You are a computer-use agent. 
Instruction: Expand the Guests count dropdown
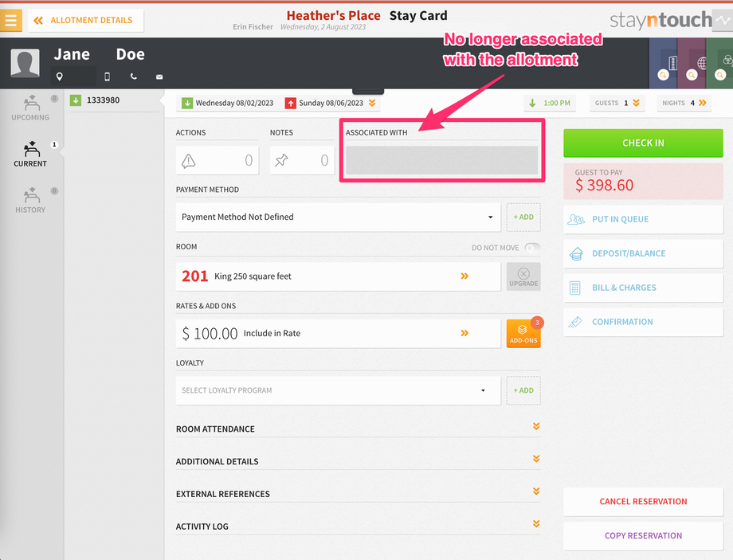point(617,103)
